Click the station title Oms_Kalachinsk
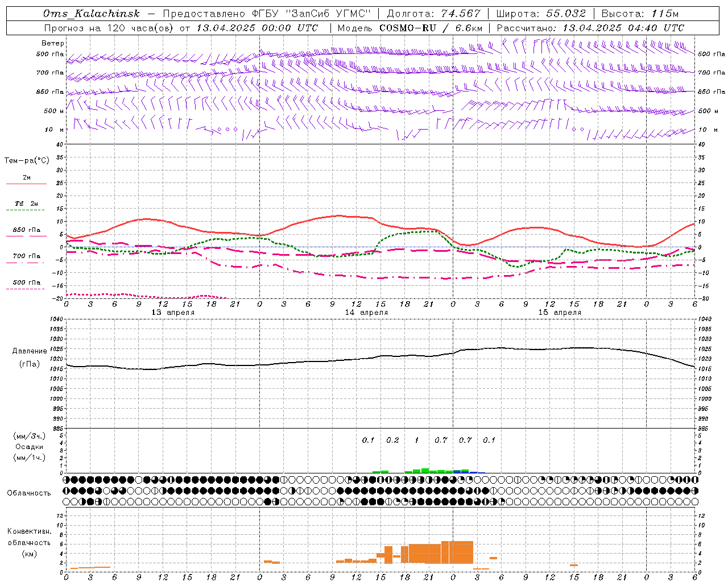This screenshot has height=582, width=728. [91, 14]
